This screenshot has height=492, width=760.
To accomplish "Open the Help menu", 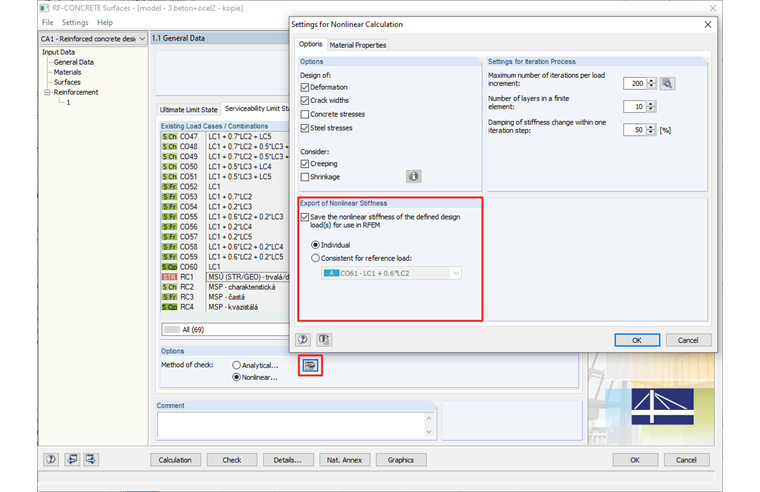I will click(105, 22).
